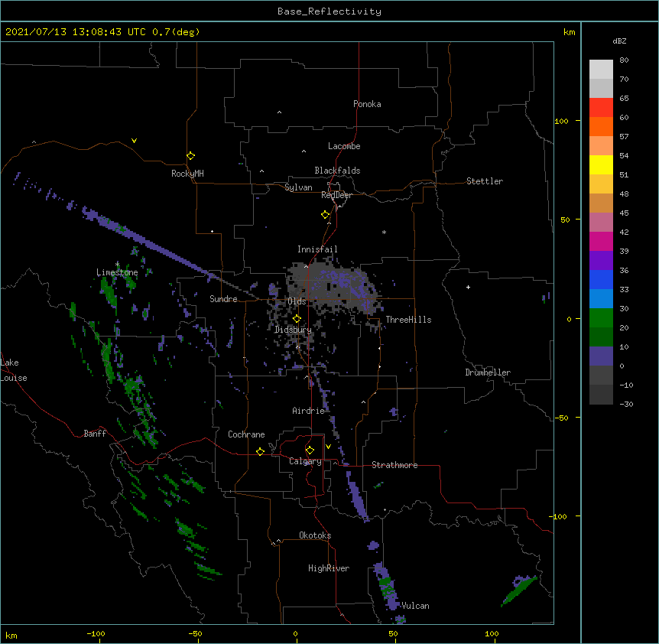Click the RedDeer city label

[x=336, y=195]
